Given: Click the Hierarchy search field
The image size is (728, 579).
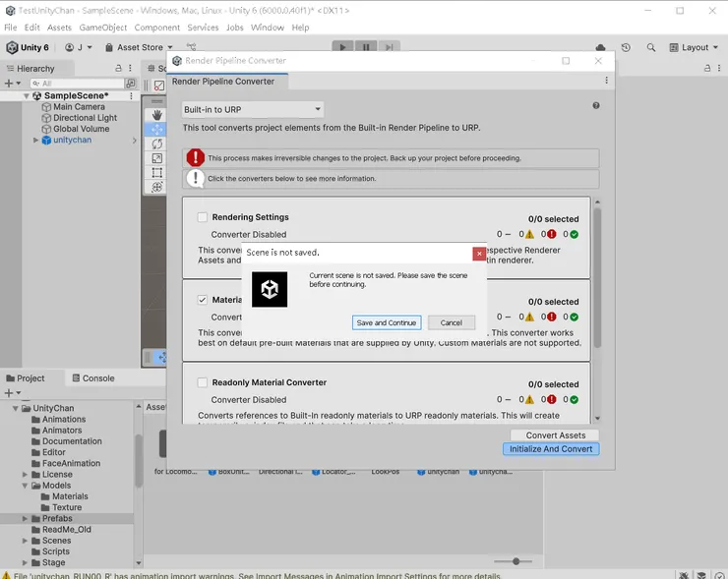Looking at the screenshot, I should point(77,84).
